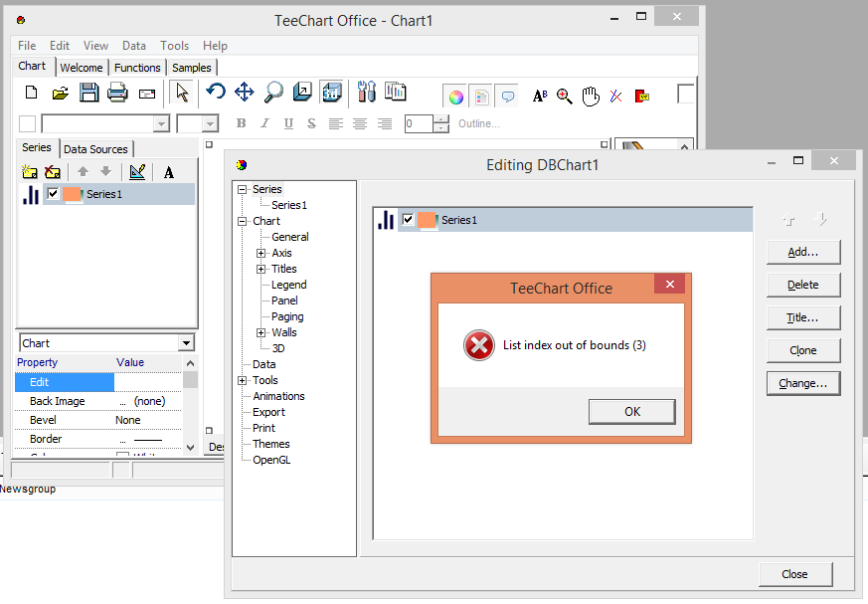
Task: Toggle Italic formatting button
Action: tap(264, 123)
